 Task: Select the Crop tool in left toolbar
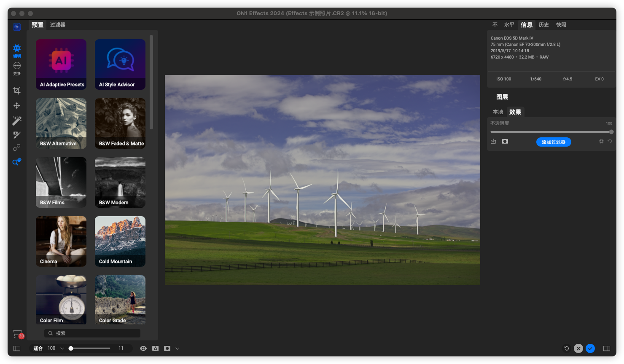coord(16,91)
